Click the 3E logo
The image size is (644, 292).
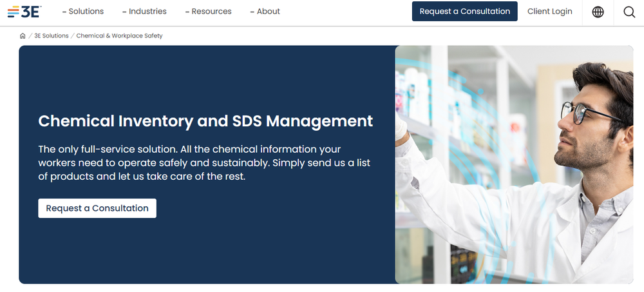23,12
